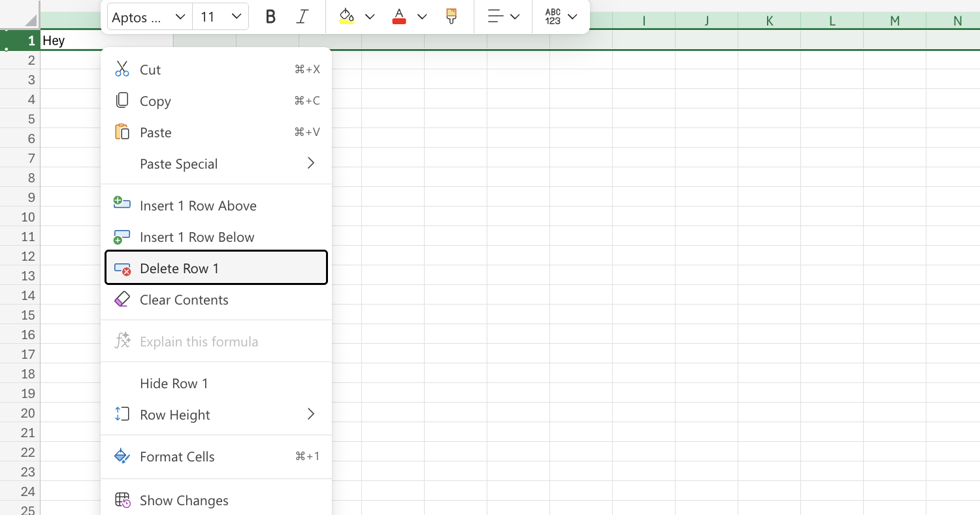Click the column K header
This screenshot has width=980, height=515.
point(769,20)
